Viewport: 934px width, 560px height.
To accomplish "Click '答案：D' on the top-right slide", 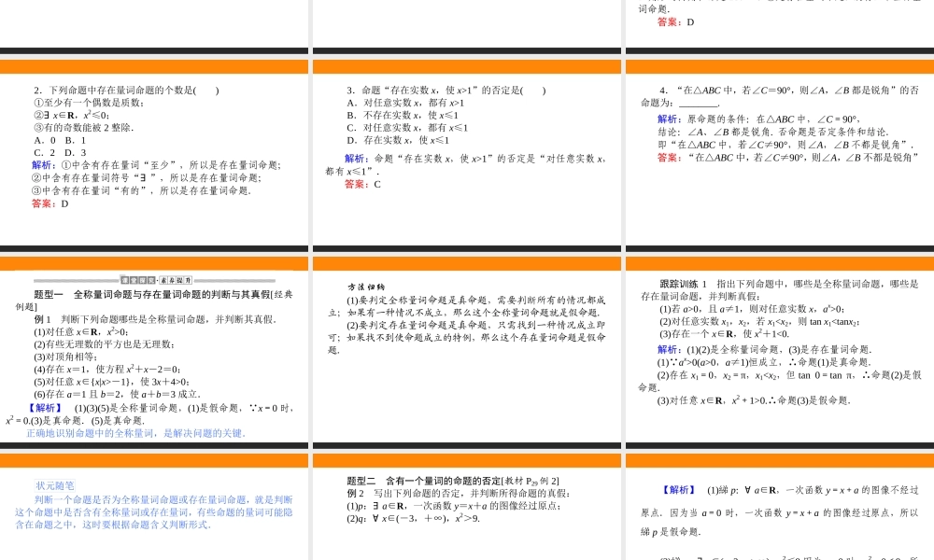I will (x=675, y=22).
